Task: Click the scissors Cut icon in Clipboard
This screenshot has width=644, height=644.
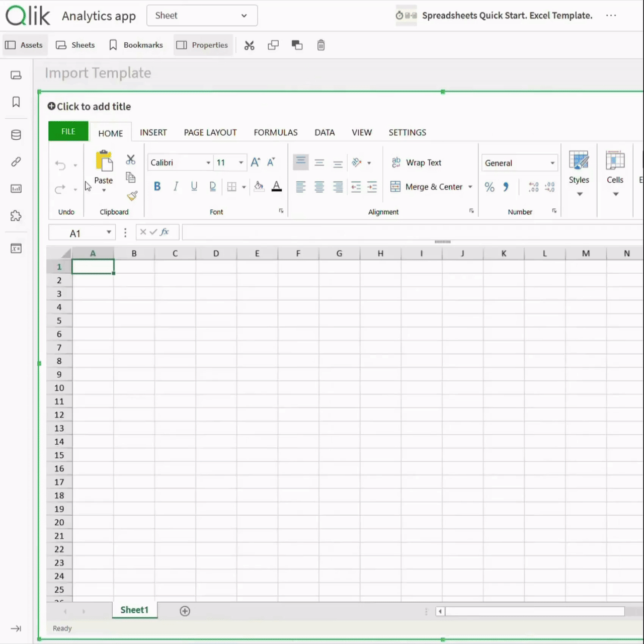Action: [131, 159]
